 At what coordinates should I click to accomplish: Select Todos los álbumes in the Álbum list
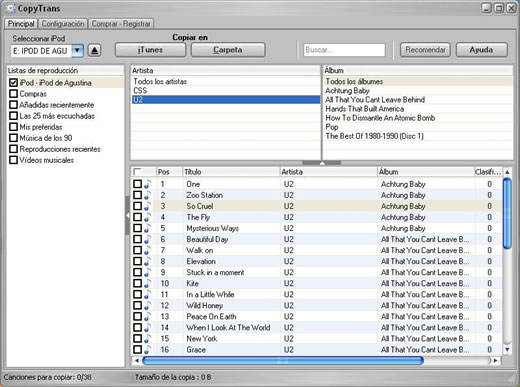(x=418, y=81)
